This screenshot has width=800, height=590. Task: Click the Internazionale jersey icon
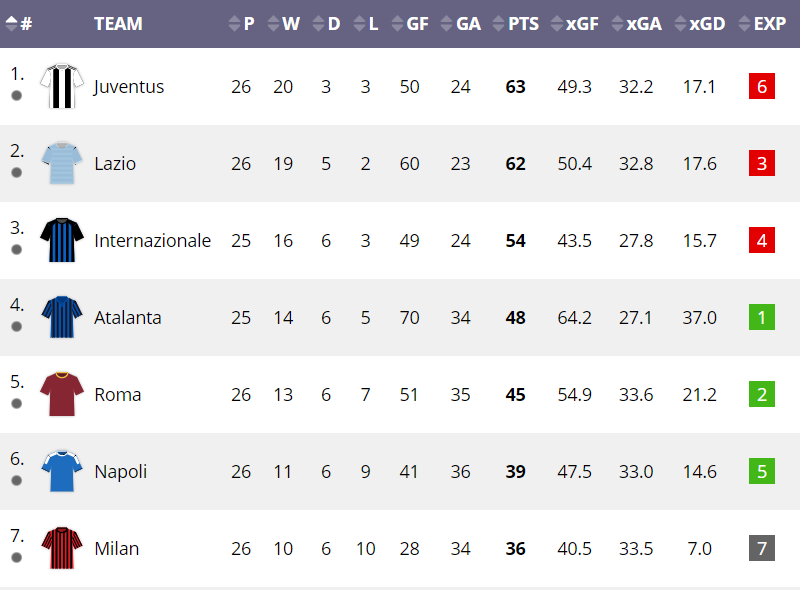(x=62, y=240)
